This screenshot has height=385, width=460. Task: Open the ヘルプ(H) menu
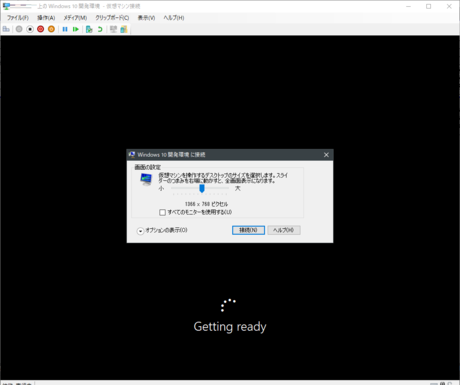[x=174, y=18]
